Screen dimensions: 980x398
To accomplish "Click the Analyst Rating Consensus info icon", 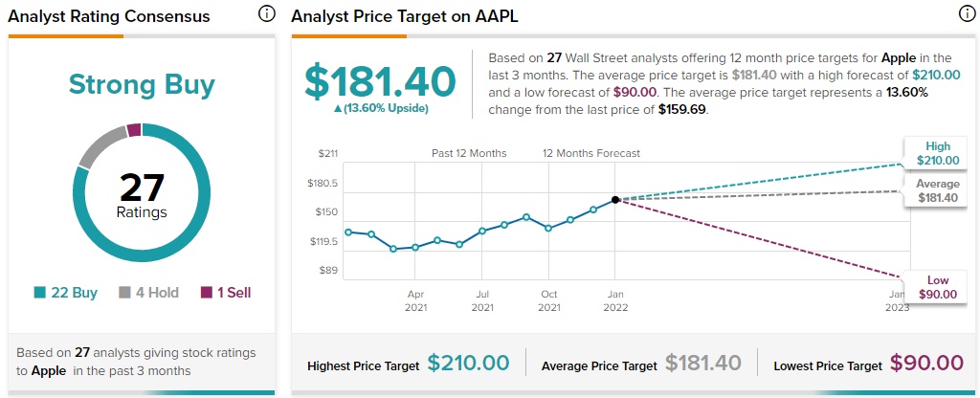I will [x=267, y=15].
